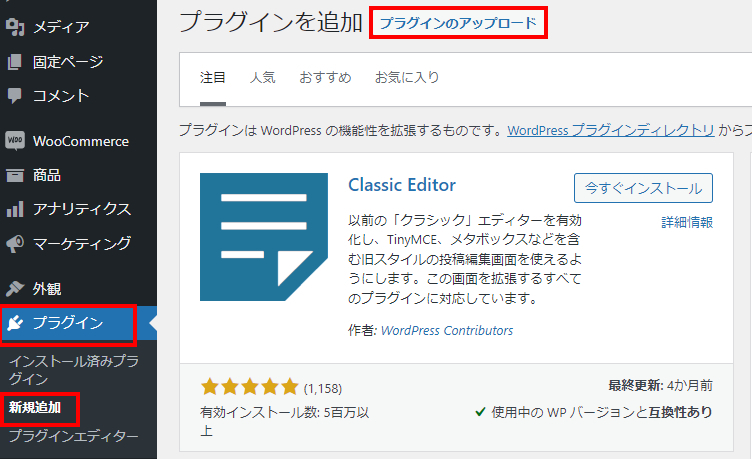
Task: Open インストール済みプラグイン submenu link
Action: [x=74, y=370]
